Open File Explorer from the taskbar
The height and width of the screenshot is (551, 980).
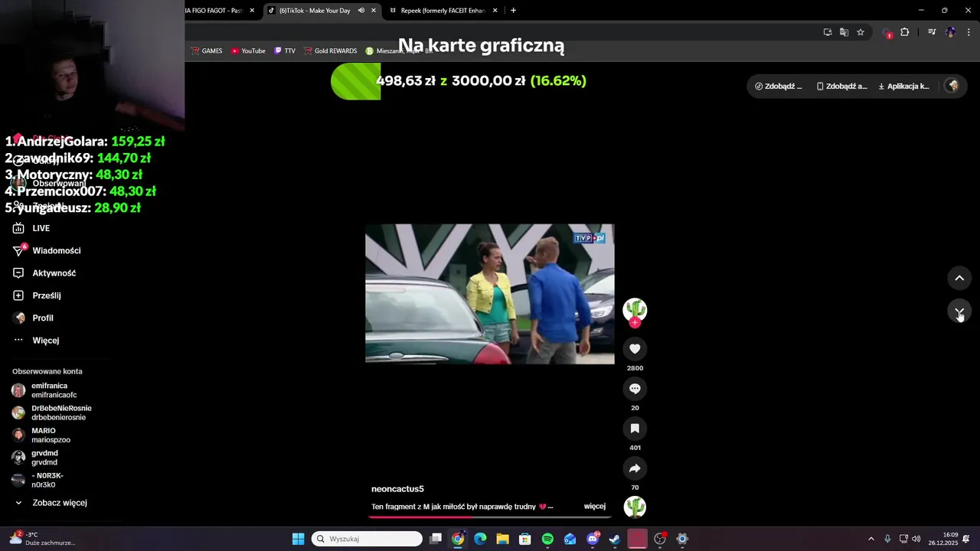click(x=502, y=539)
